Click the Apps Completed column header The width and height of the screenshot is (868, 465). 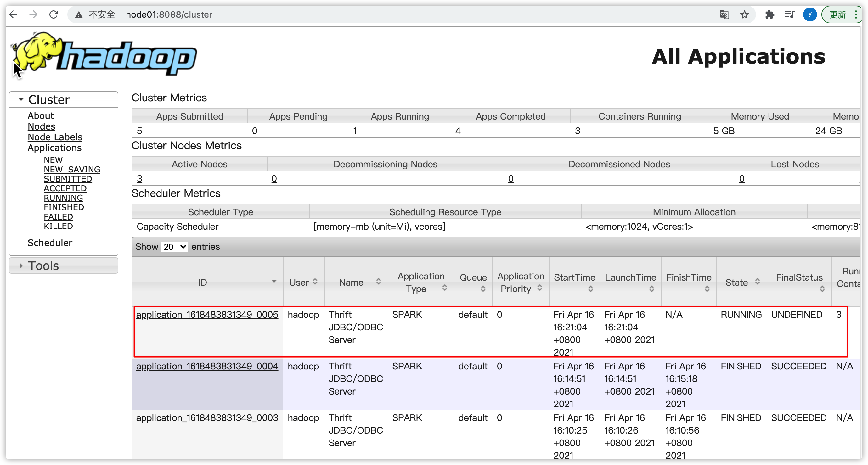pos(510,116)
